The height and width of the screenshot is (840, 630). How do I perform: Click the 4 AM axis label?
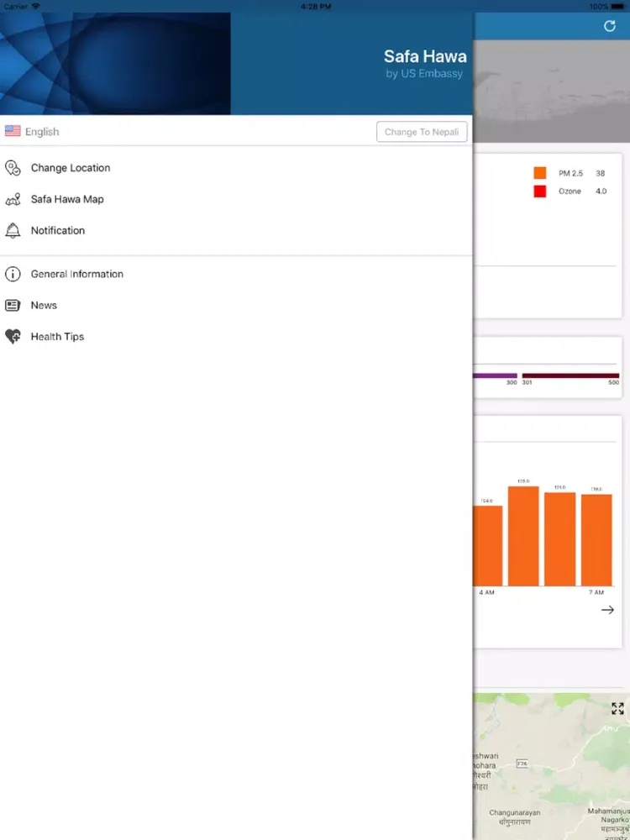tap(486, 592)
